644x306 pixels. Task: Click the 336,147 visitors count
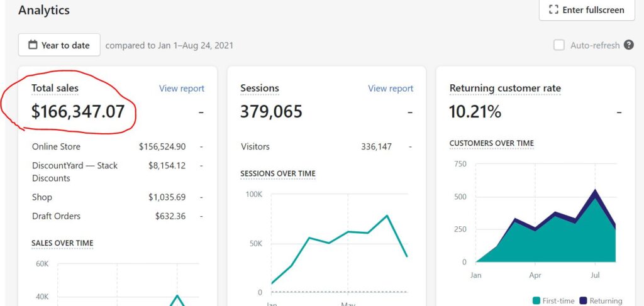point(377,147)
